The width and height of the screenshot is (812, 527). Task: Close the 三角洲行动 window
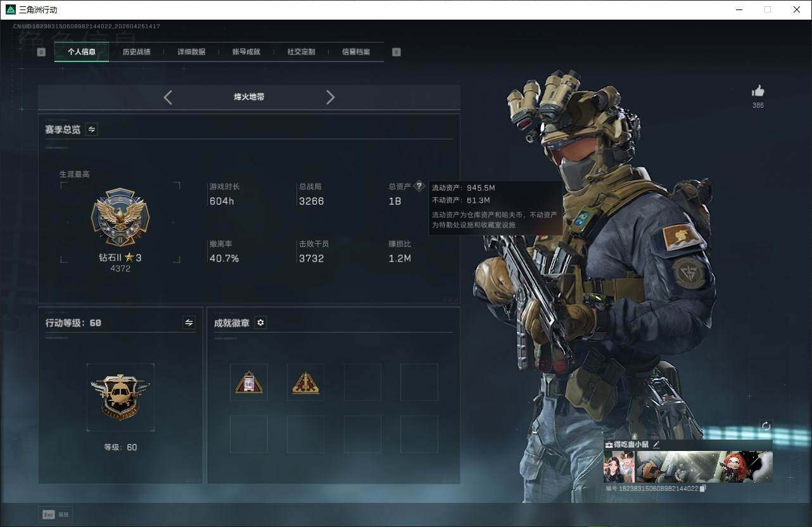(x=797, y=10)
